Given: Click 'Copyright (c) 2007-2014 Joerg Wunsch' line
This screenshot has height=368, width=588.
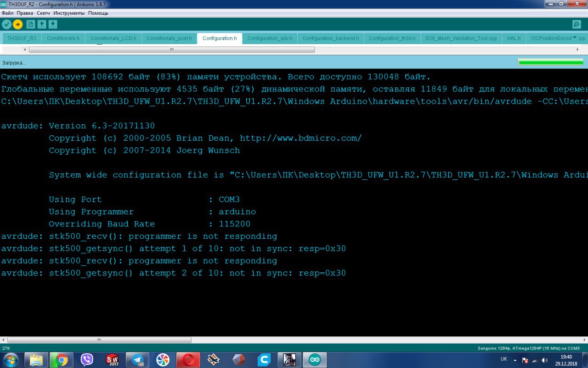Looking at the screenshot, I should (144, 150).
